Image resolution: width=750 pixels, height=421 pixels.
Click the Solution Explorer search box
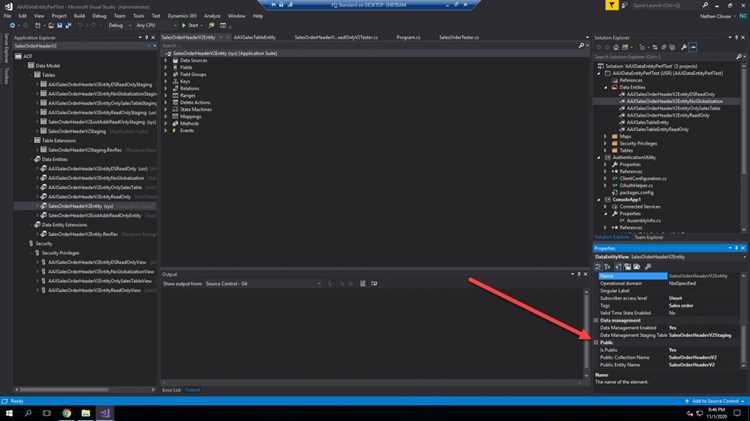[665, 57]
